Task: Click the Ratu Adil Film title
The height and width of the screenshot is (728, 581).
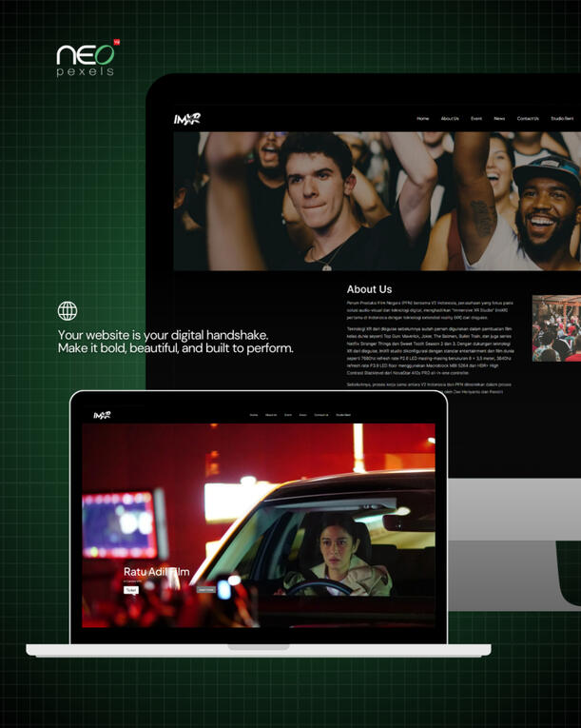Action: (157, 572)
